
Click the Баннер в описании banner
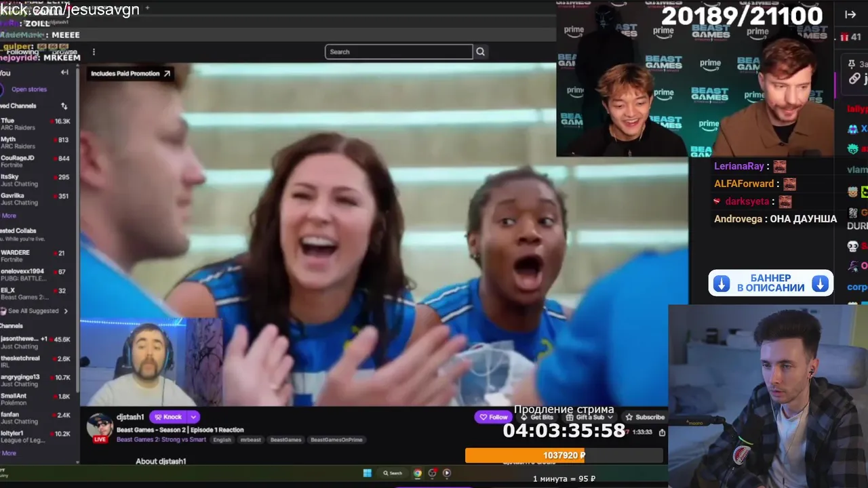pyautogui.click(x=771, y=283)
